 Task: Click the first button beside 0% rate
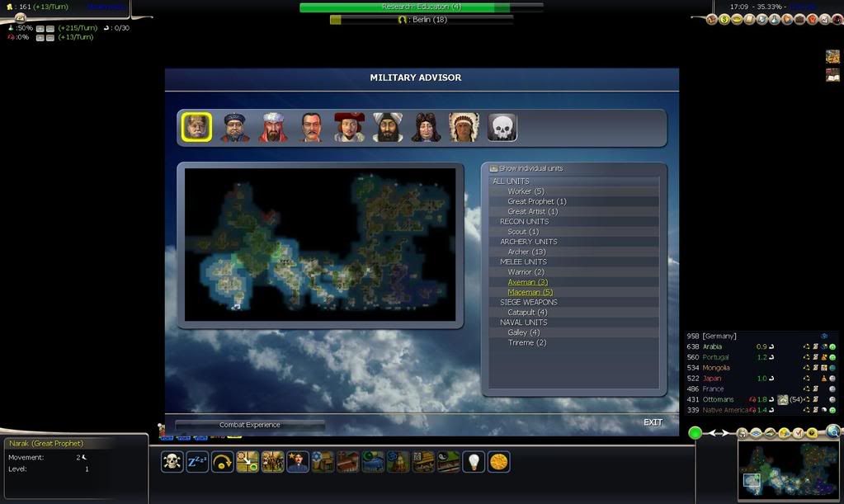click(40, 38)
